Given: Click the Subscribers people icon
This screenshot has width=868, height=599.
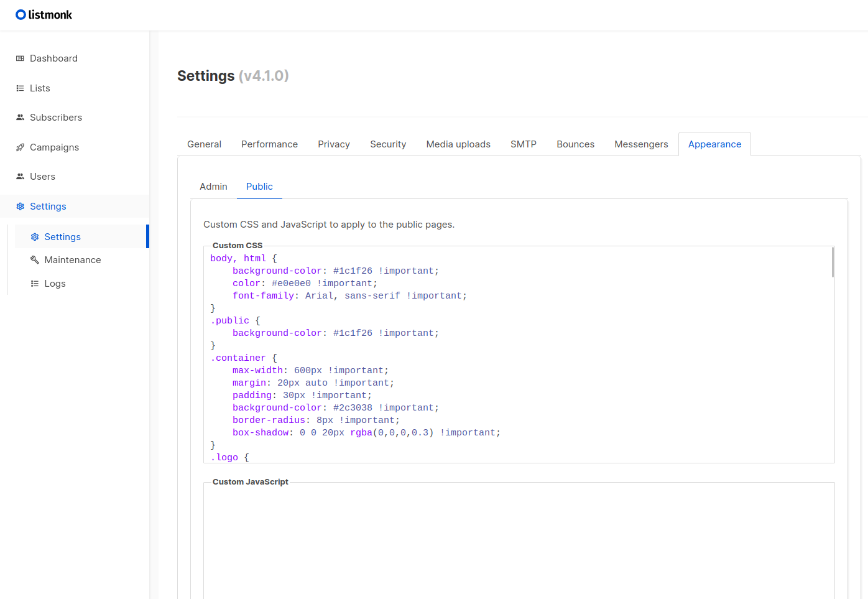Looking at the screenshot, I should [x=20, y=118].
